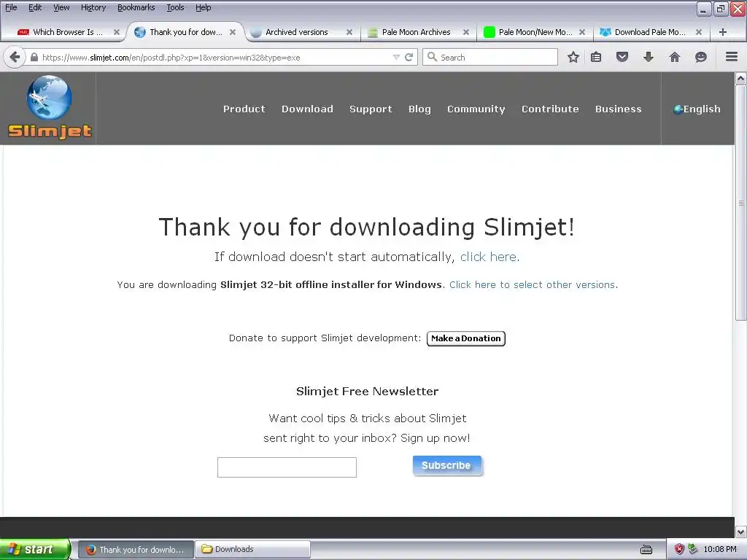Click the browser Back arrow button
Viewport: 747px width, 560px height.
(15, 57)
